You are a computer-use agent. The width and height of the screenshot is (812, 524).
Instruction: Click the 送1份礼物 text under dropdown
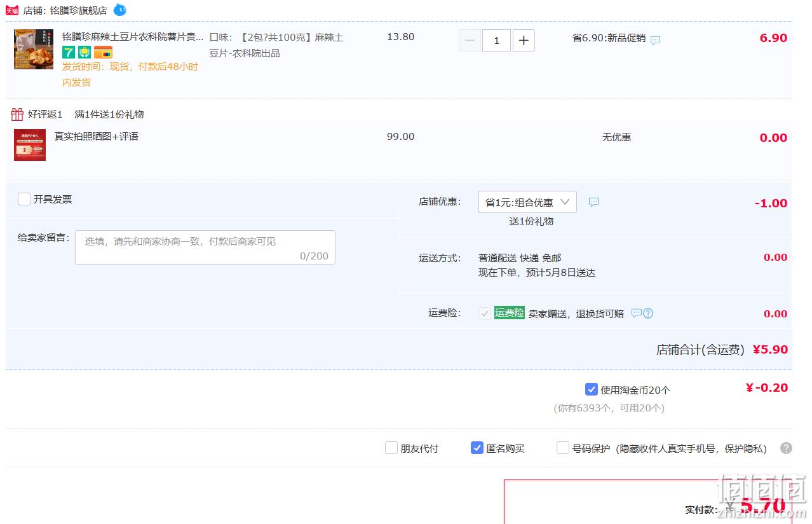pos(531,221)
